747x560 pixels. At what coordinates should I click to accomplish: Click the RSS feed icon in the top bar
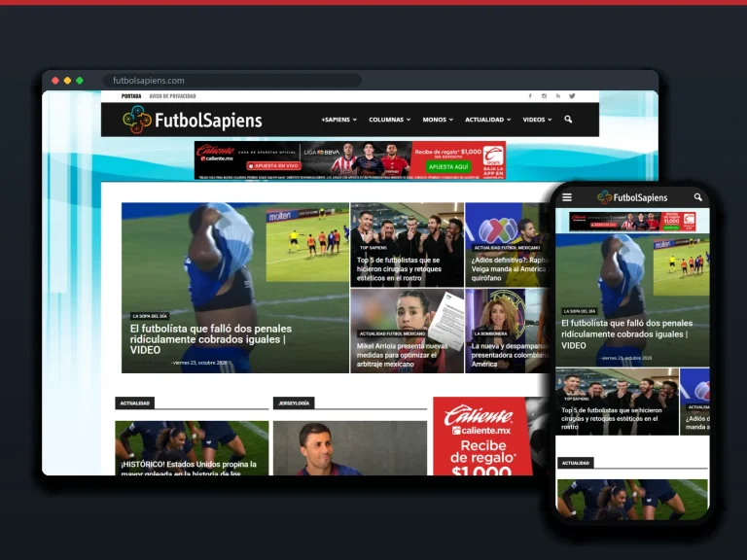[558, 96]
